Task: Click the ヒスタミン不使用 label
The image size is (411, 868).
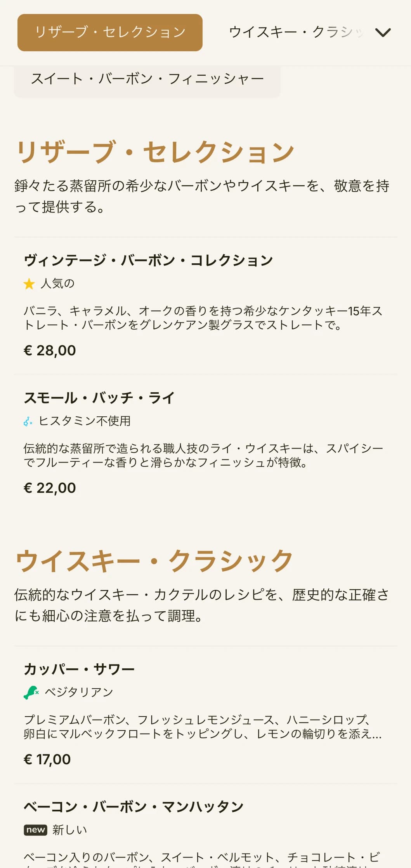Action: (x=85, y=421)
